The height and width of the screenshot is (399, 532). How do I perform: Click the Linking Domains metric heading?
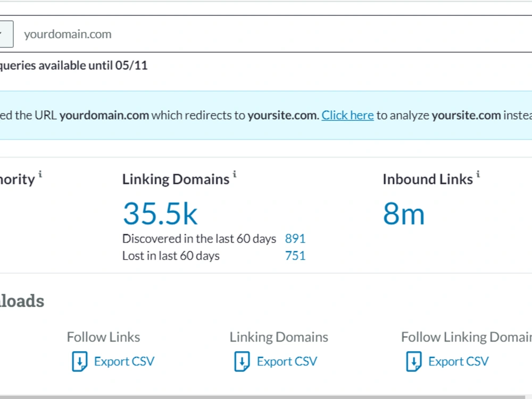[176, 179]
